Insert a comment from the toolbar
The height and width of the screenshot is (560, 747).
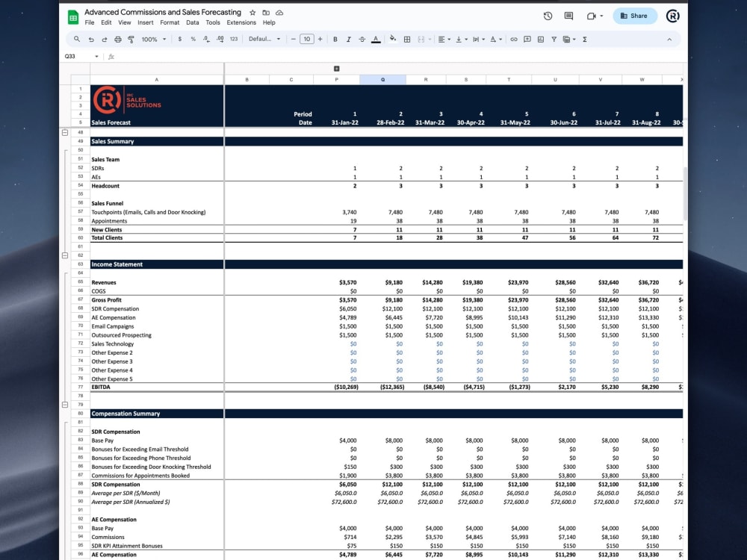coord(527,40)
